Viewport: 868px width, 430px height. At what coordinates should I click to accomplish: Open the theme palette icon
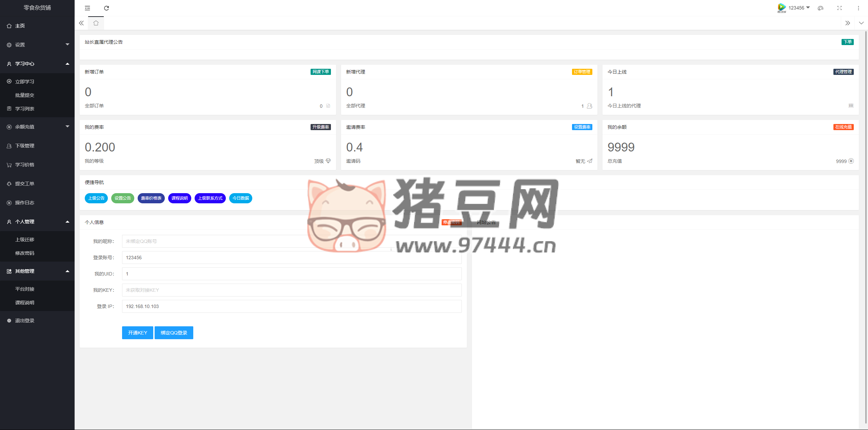coord(821,8)
